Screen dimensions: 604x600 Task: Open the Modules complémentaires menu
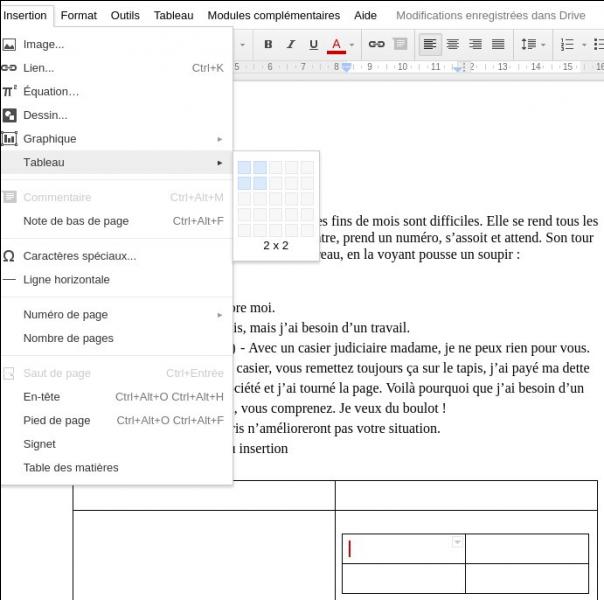click(x=273, y=15)
